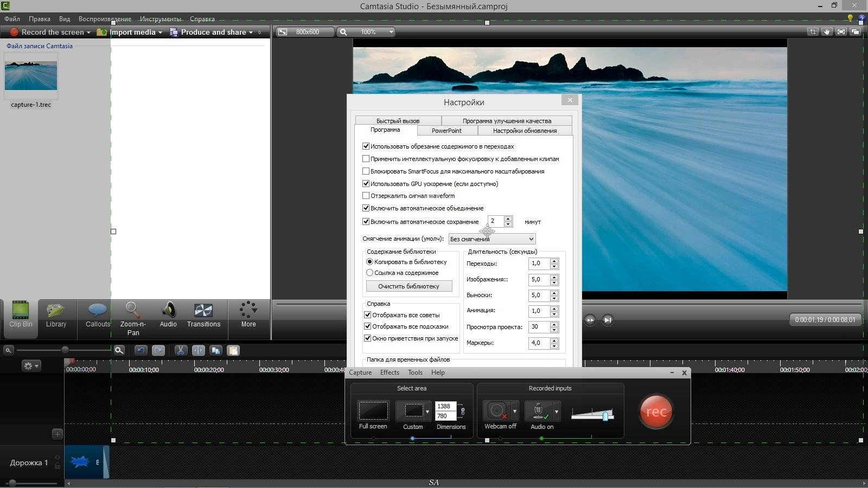This screenshot has width=868, height=488.
Task: Select Full screen recording area
Action: (373, 410)
